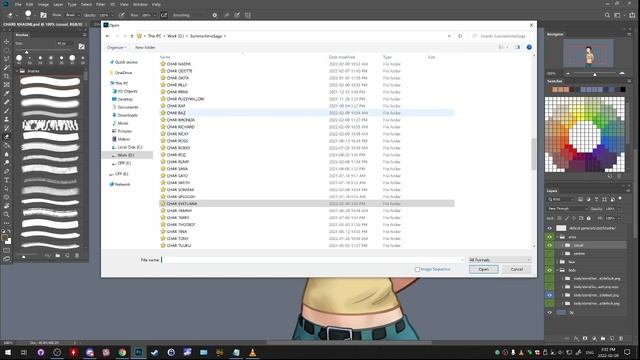Screen dimensions: 640x360
Task: Open Chrome from the Windows taskbar
Action: point(122,352)
